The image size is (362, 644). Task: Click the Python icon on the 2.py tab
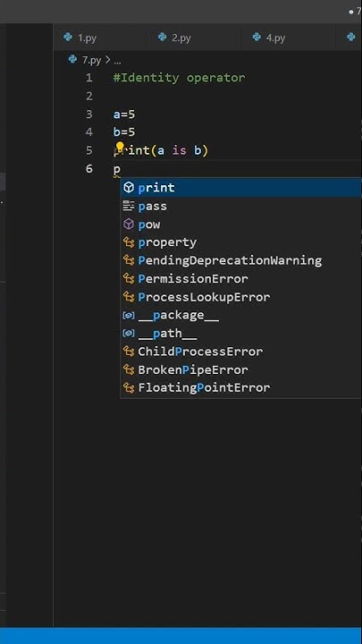[162, 38]
